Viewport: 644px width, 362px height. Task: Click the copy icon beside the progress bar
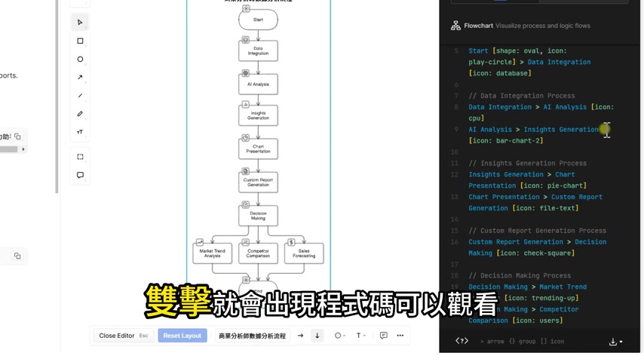tap(17, 137)
